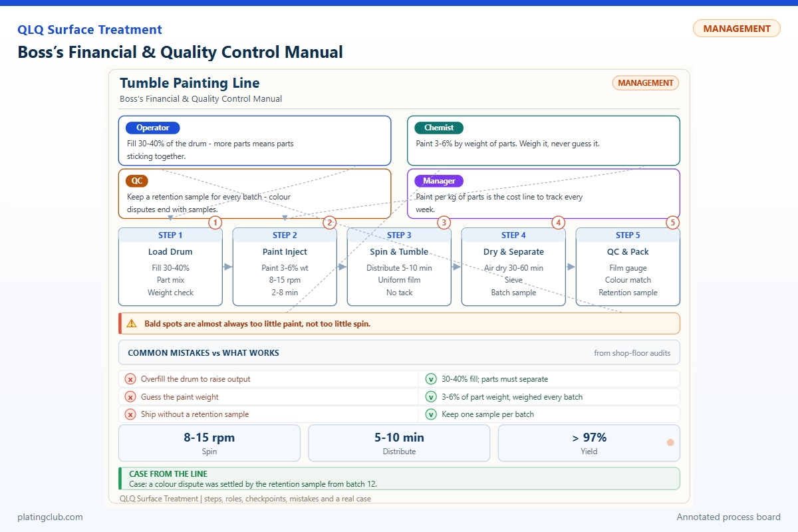The width and height of the screenshot is (798, 532).
Task: Click the QC note about keeping a retention sample
Action: pyautogui.click(x=209, y=203)
